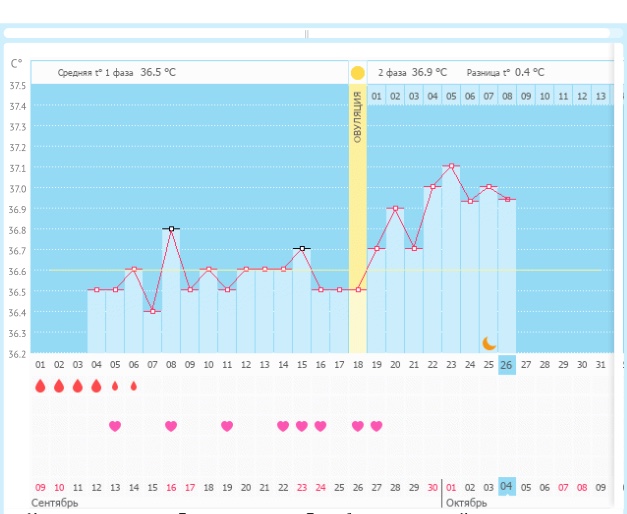Select the small blood drop on day 06
Image resolution: width=627 pixels, height=514 pixels.
pyautogui.click(x=133, y=385)
